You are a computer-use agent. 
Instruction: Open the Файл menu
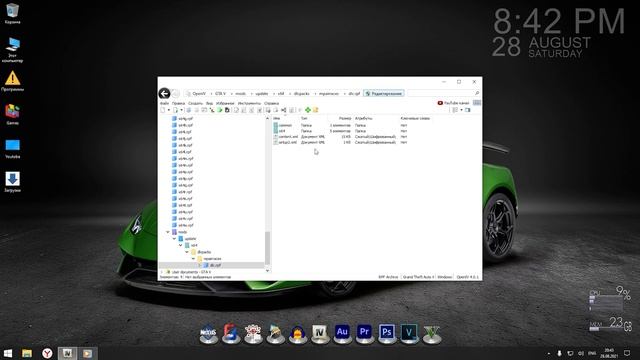[164, 103]
